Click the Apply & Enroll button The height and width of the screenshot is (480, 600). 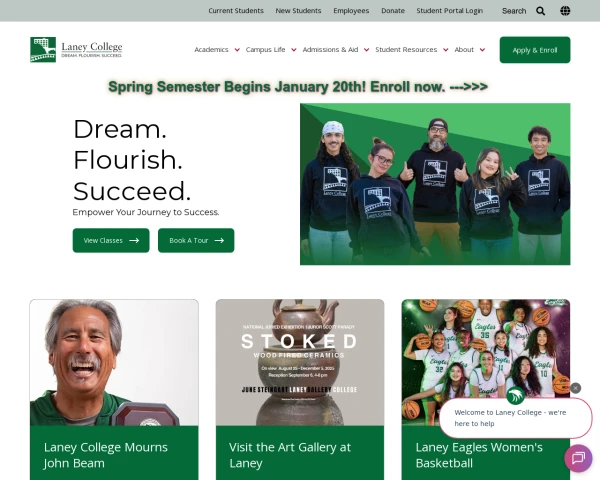coord(535,50)
